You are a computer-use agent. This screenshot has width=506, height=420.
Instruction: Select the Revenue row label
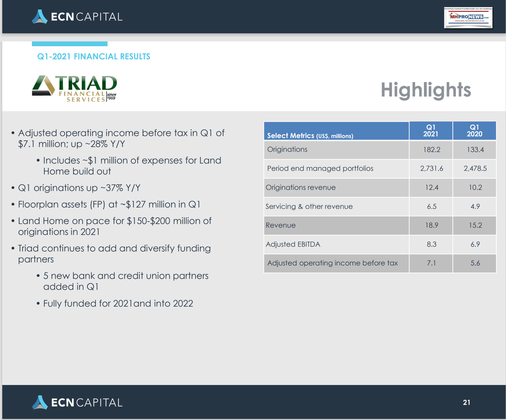click(281, 225)
